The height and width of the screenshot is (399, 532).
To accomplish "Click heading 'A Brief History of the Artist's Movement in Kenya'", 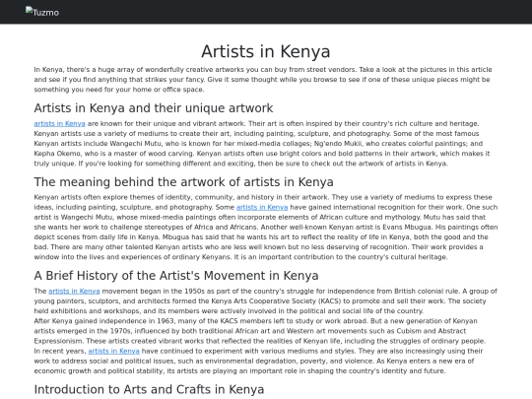I will point(176,276).
